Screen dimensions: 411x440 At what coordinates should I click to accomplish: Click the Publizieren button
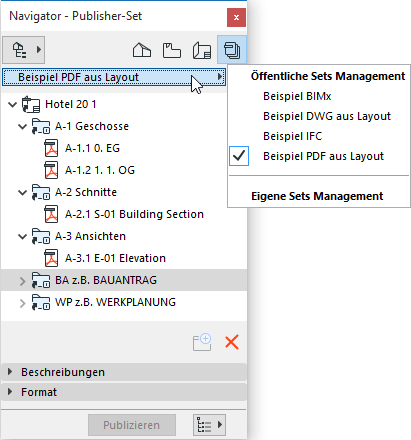tap(132, 425)
